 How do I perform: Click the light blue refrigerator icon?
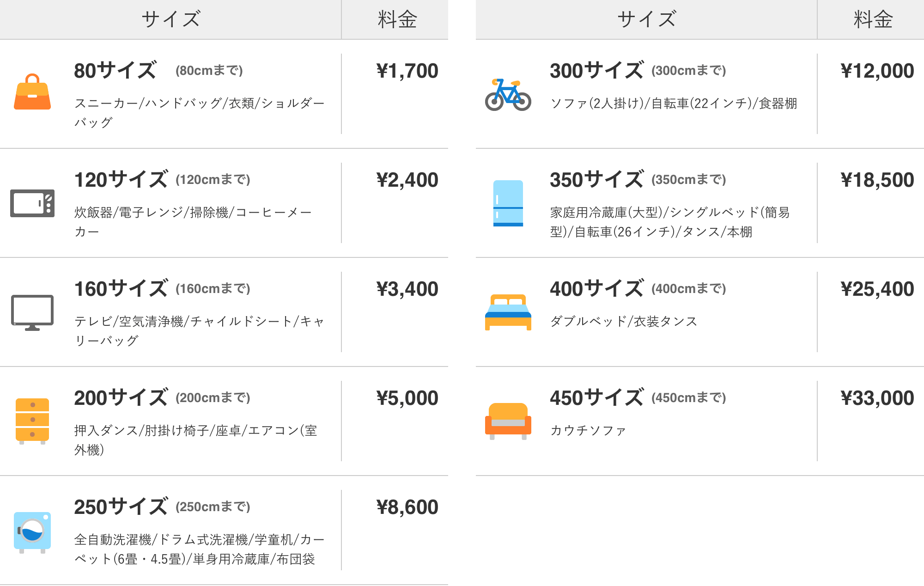pyautogui.click(x=508, y=203)
